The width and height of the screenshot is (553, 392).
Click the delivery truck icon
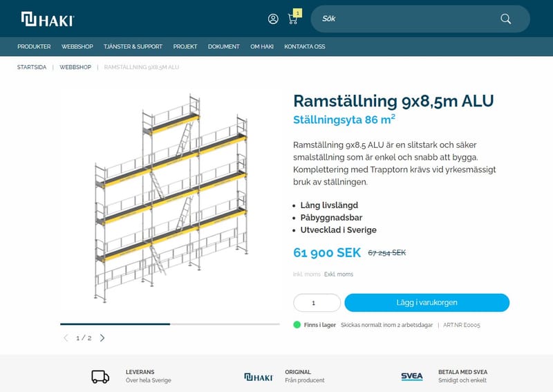[100, 377]
